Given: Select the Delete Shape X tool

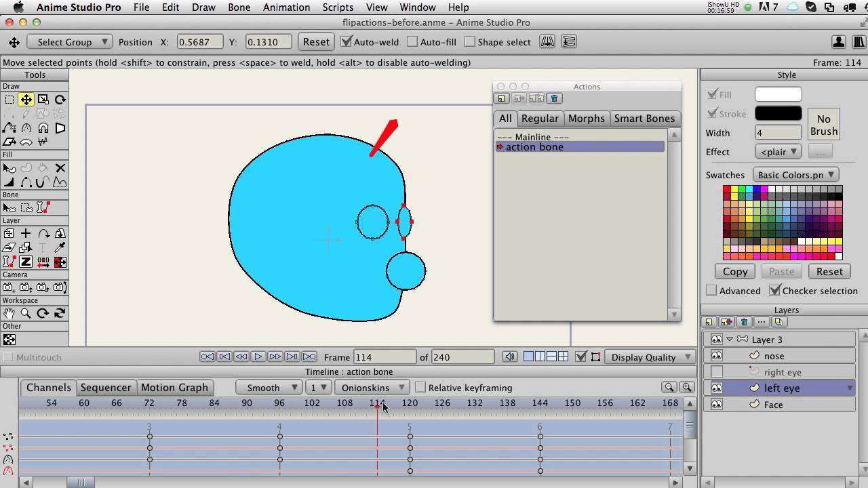Looking at the screenshot, I should pos(60,168).
